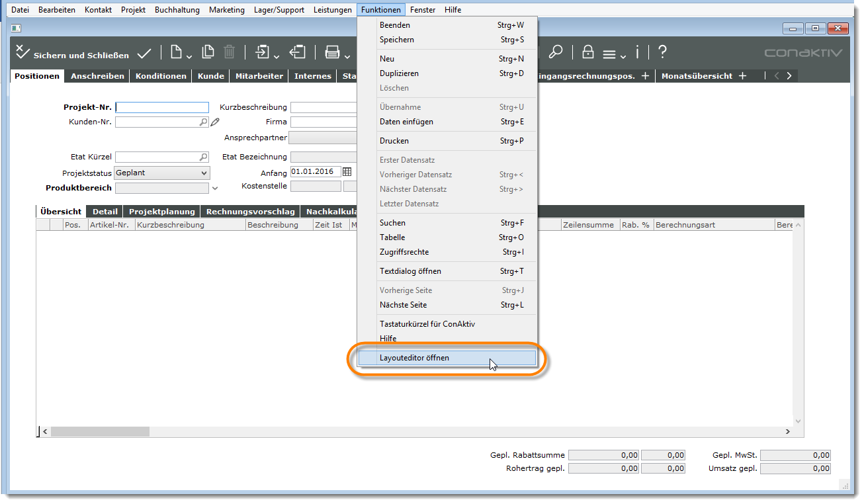Click the duplicate record icon
864x504 pixels.
(x=208, y=52)
